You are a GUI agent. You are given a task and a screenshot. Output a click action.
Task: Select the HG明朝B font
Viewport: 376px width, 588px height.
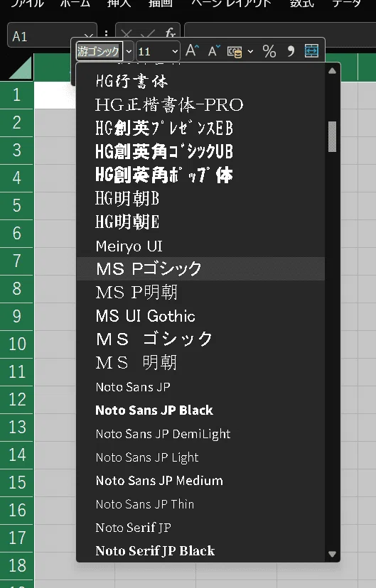200,198
